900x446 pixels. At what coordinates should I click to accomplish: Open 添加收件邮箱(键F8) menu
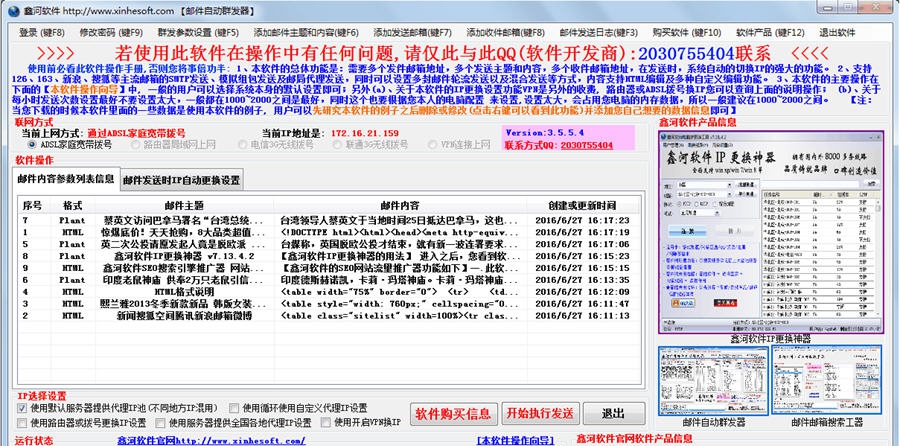pyautogui.click(x=506, y=33)
